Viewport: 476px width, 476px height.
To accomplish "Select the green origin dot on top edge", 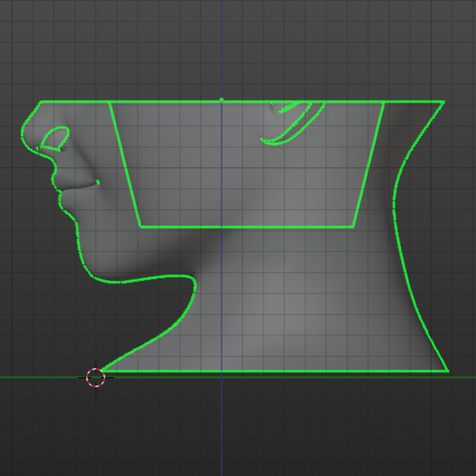I will [x=221, y=100].
